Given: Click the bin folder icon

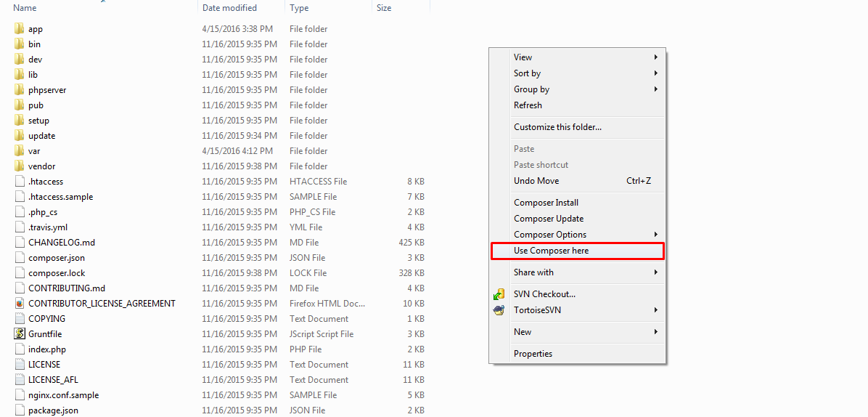Looking at the screenshot, I should click(x=20, y=44).
